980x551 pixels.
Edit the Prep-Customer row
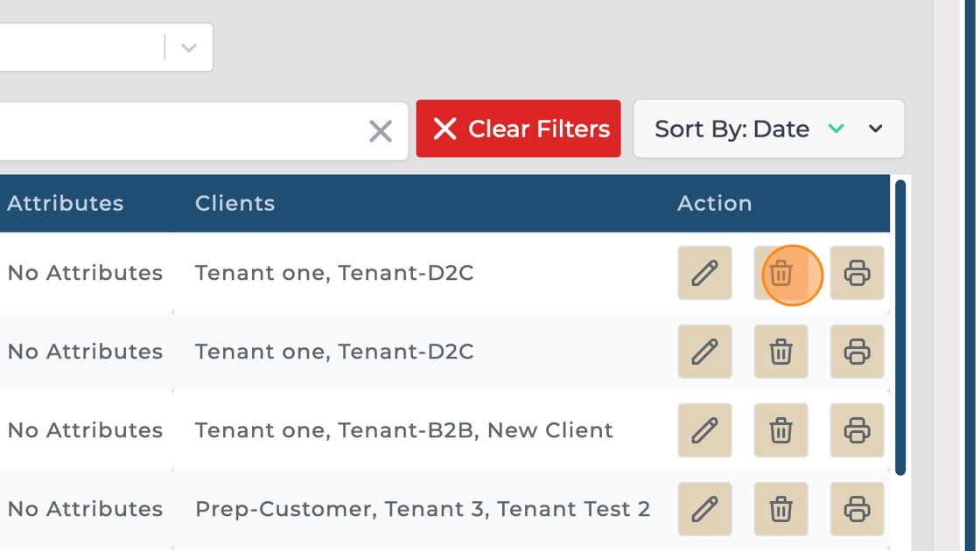[704, 509]
